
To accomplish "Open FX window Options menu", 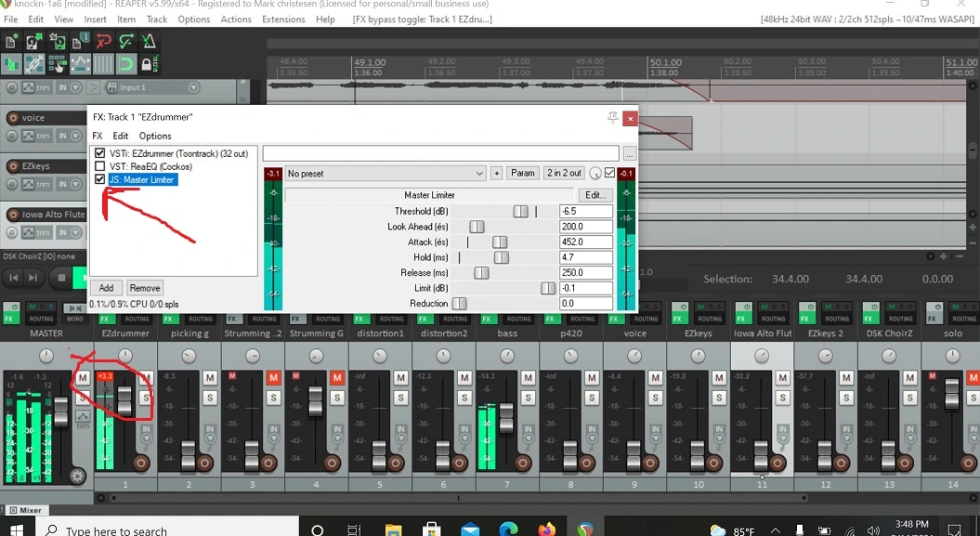I will coord(155,136).
